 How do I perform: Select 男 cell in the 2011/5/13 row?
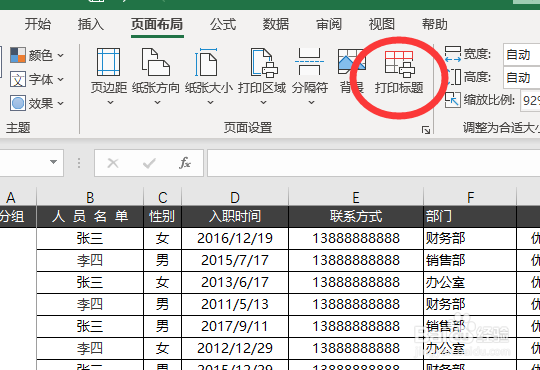point(163,305)
